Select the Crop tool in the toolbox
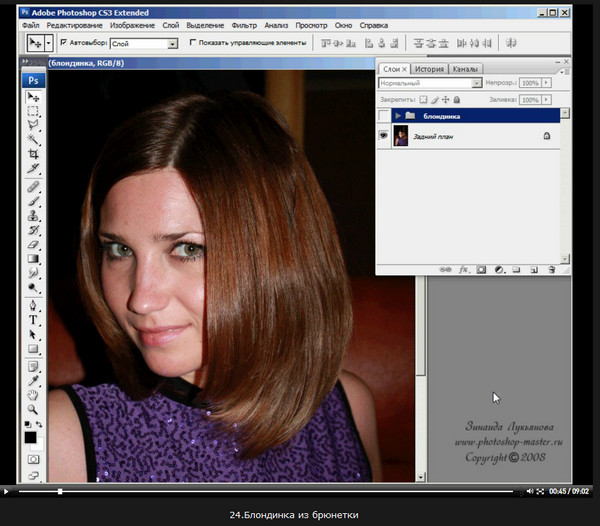600x526 pixels. click(34, 156)
